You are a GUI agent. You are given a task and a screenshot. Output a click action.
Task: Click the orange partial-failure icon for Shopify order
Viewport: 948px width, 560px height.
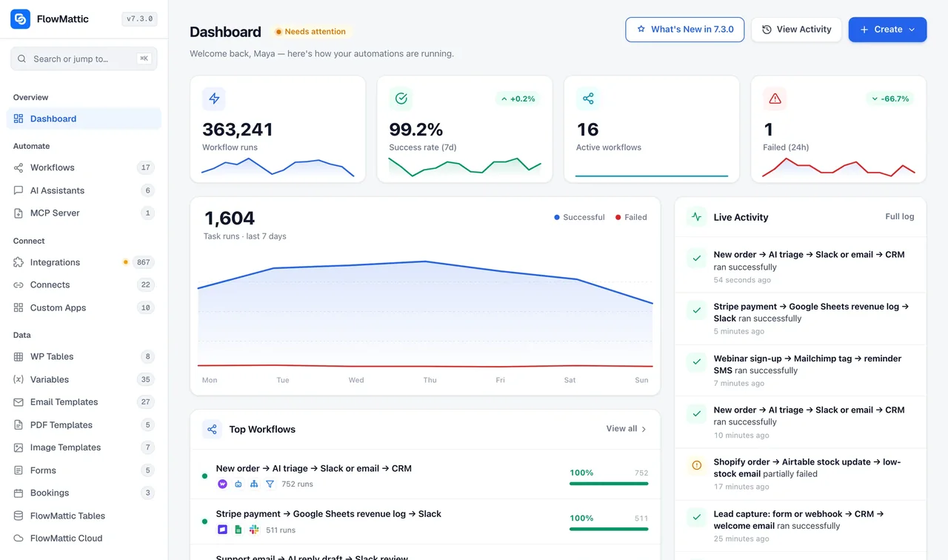click(x=696, y=465)
